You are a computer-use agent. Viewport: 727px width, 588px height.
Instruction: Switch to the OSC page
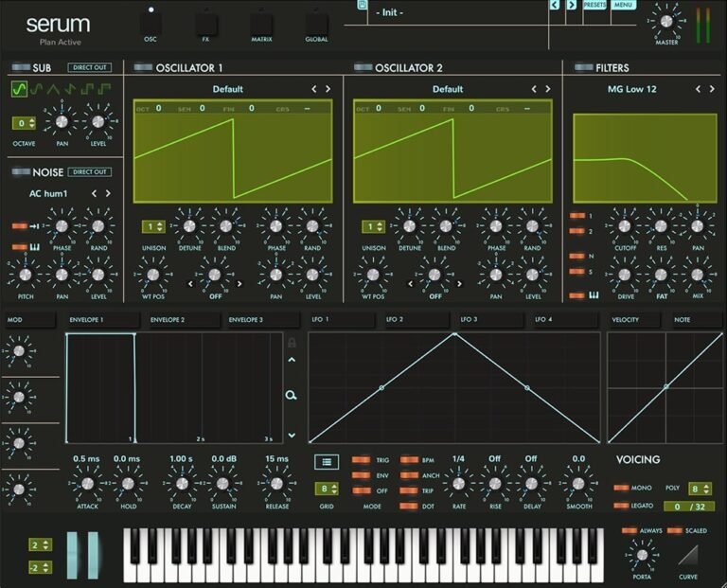click(x=151, y=23)
